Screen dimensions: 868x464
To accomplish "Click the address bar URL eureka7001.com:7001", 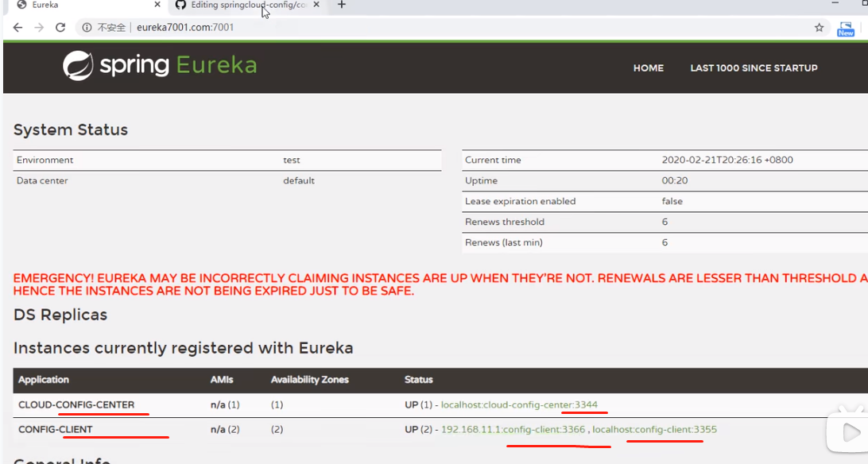I will point(185,28).
